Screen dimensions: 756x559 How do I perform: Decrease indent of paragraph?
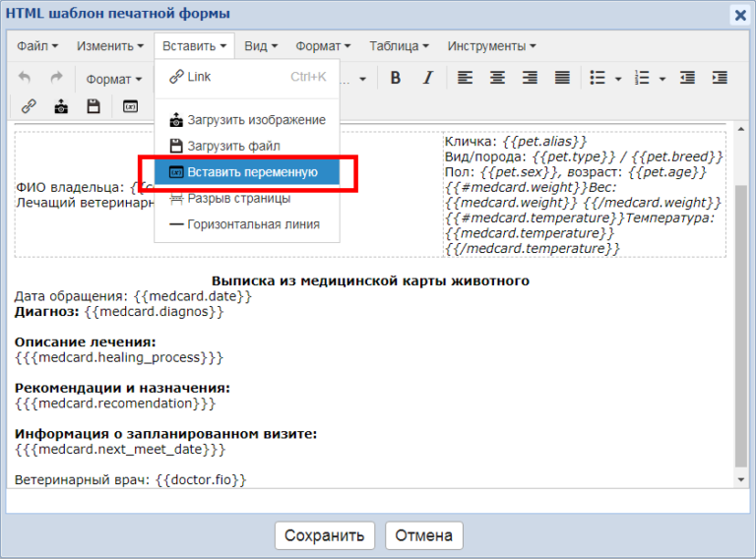tap(687, 78)
